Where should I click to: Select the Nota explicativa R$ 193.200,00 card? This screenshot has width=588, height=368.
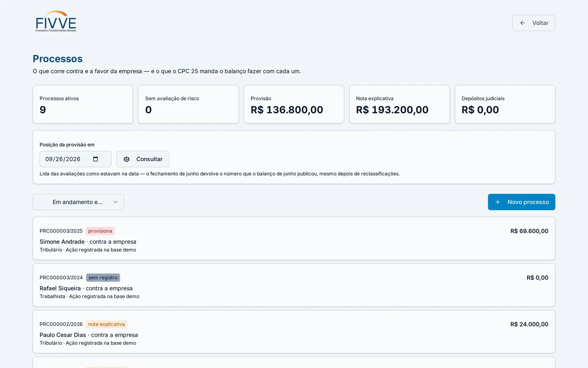pyautogui.click(x=399, y=104)
